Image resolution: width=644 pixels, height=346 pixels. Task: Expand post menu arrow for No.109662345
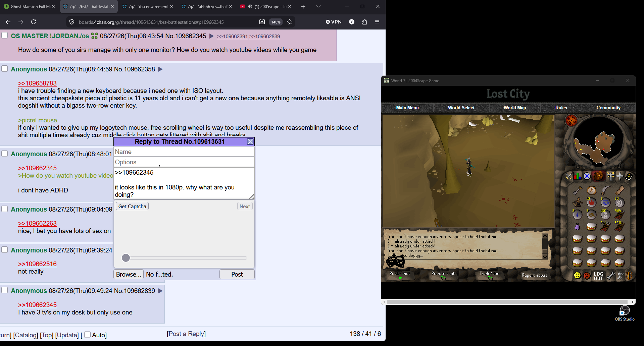pos(211,36)
